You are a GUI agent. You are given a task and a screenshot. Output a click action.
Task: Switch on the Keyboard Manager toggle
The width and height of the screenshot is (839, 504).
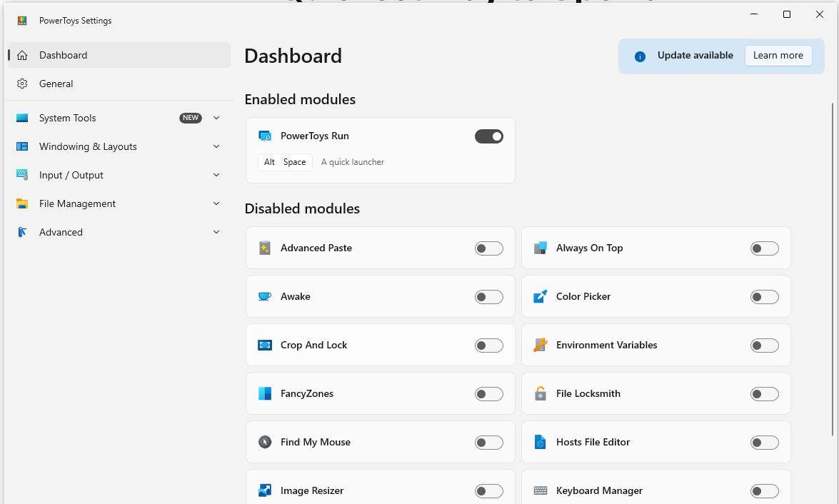click(x=765, y=491)
